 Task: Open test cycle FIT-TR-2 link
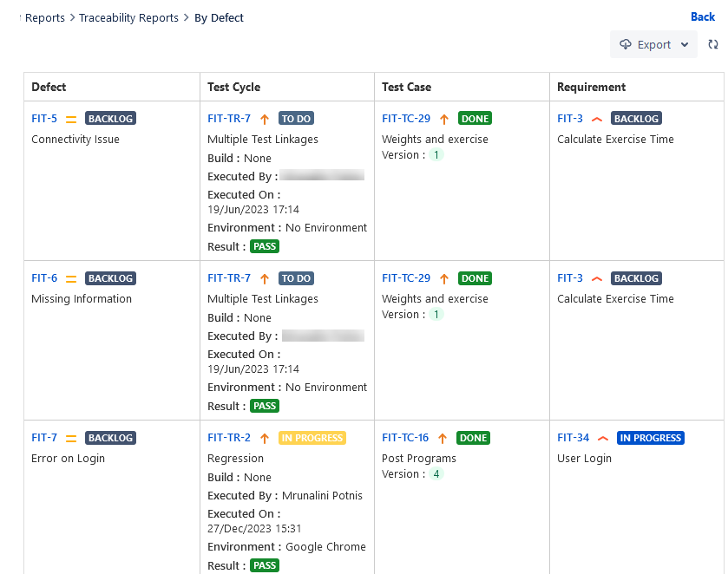[x=229, y=438]
